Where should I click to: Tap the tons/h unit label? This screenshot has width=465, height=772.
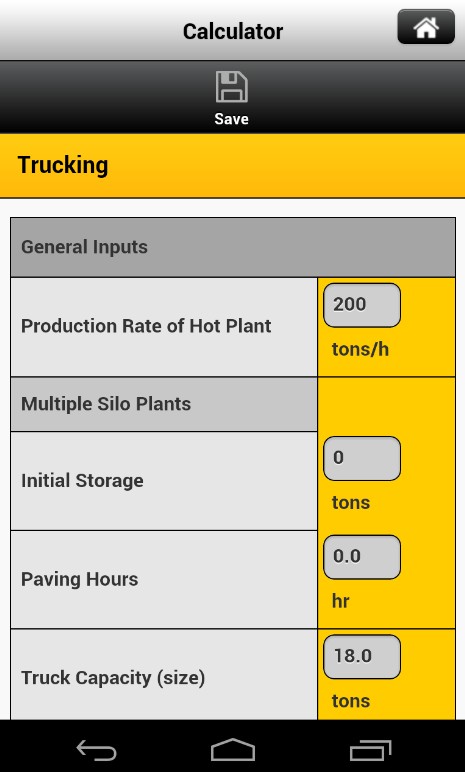(360, 350)
